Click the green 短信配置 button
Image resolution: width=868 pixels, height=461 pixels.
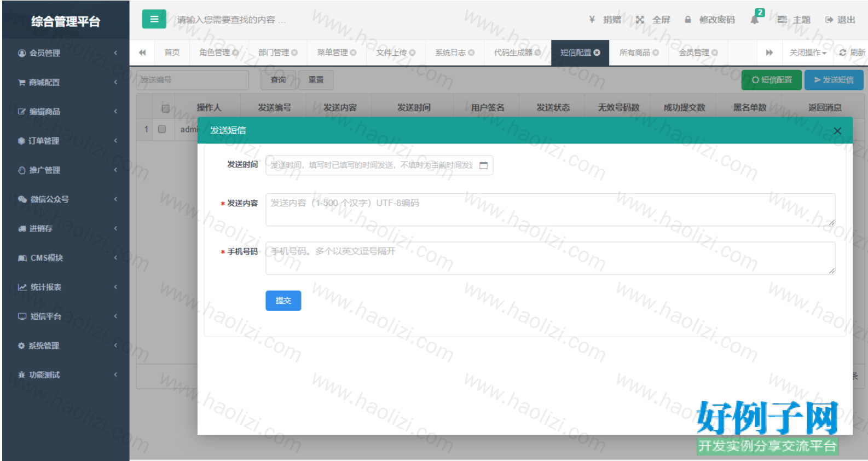pyautogui.click(x=772, y=80)
